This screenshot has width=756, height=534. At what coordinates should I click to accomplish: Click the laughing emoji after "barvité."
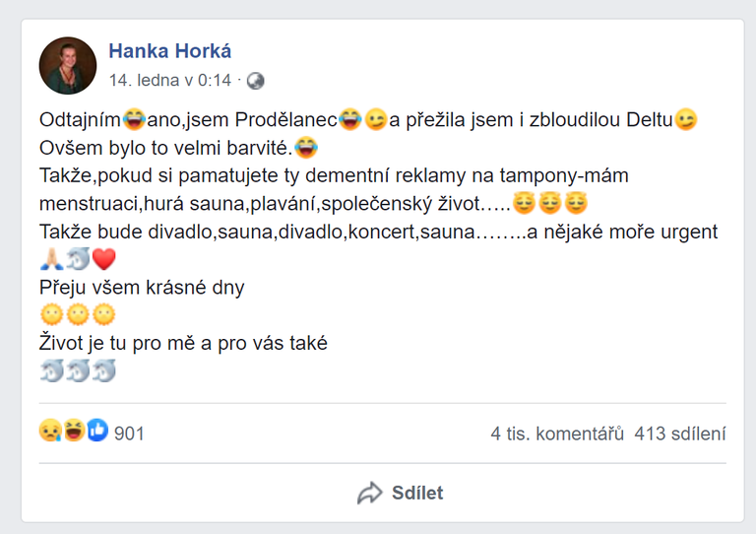307,149
